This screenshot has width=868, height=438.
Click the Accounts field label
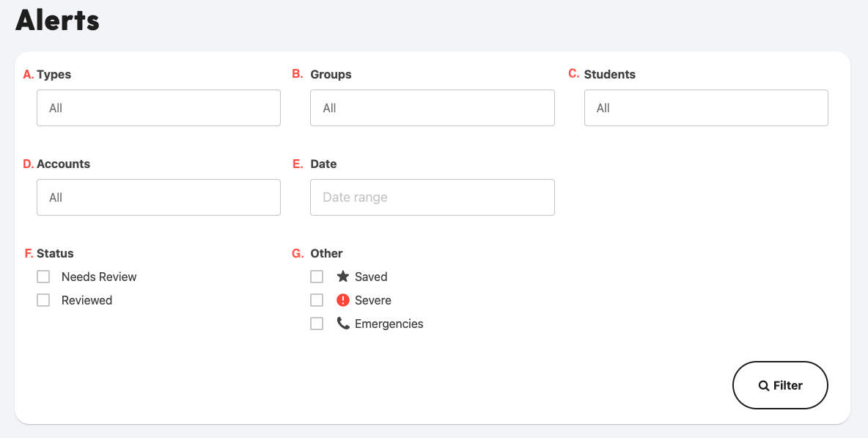pyautogui.click(x=63, y=164)
